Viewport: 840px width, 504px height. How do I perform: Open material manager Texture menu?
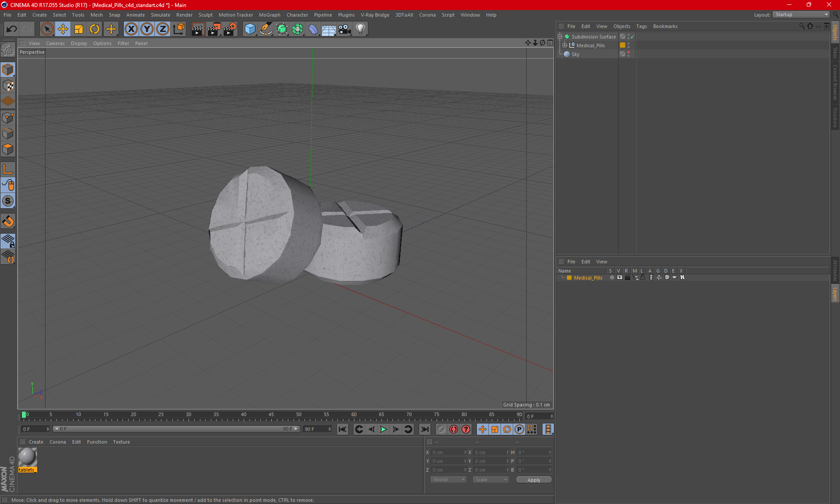(x=121, y=442)
